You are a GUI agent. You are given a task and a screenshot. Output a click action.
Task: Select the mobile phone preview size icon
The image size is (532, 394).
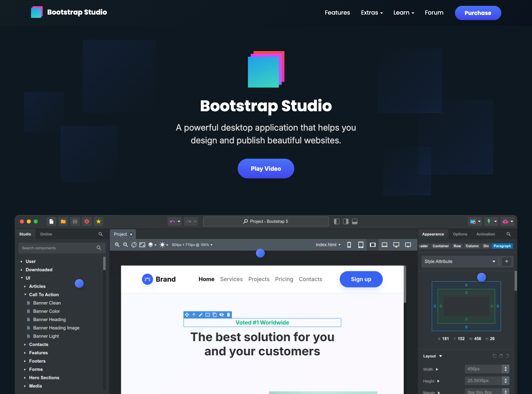(349, 245)
